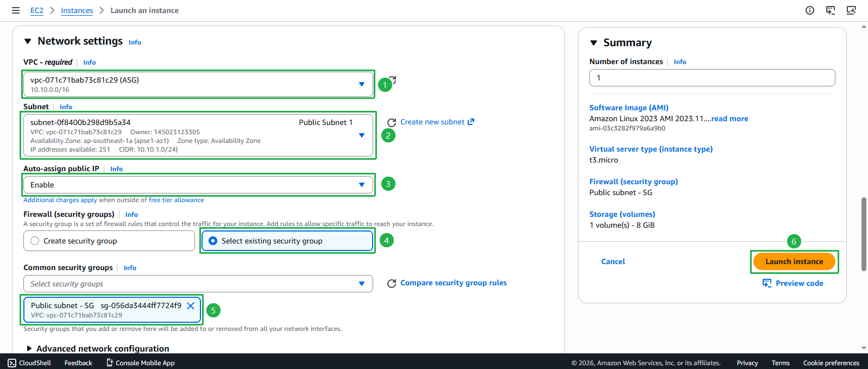This screenshot has width=868, height=369.
Task: Remove Public subnet - SG with the X
Action: click(191, 305)
